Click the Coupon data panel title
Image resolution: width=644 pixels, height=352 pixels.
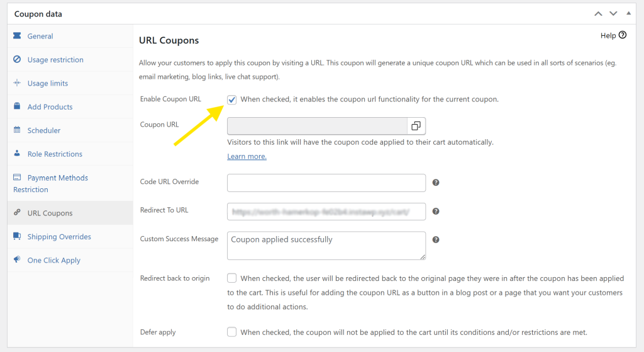click(38, 14)
